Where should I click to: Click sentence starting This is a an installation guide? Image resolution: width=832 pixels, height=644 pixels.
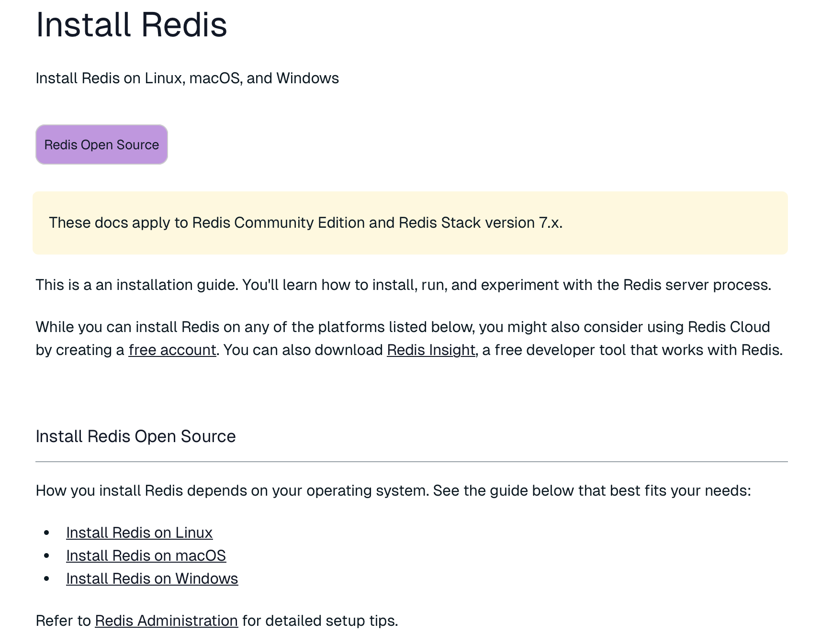pyautogui.click(x=404, y=285)
